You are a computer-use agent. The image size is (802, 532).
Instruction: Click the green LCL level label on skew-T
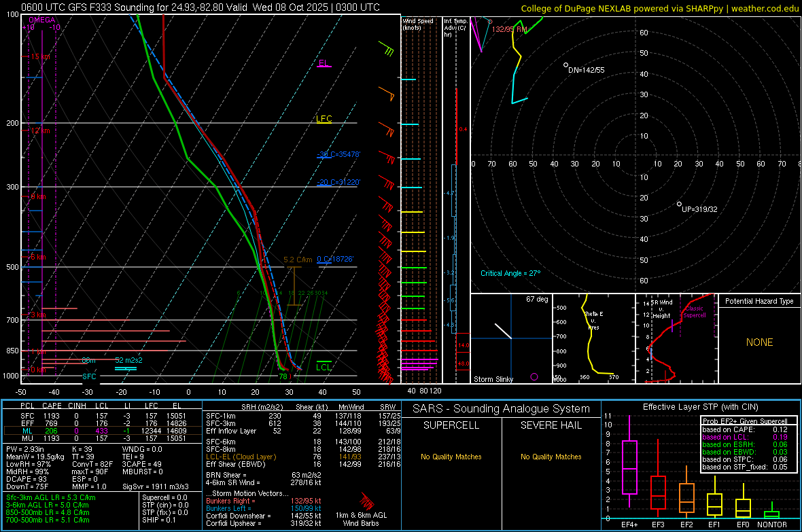(x=324, y=367)
